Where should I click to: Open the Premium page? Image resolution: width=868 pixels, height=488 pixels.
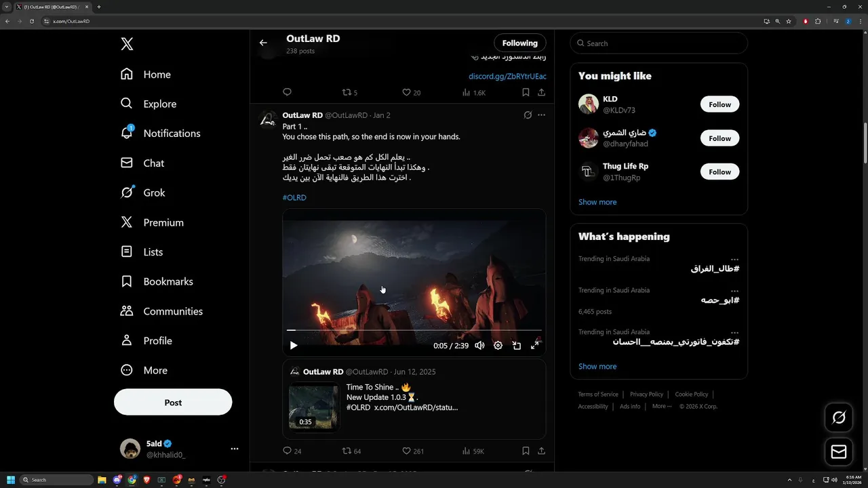point(152,222)
